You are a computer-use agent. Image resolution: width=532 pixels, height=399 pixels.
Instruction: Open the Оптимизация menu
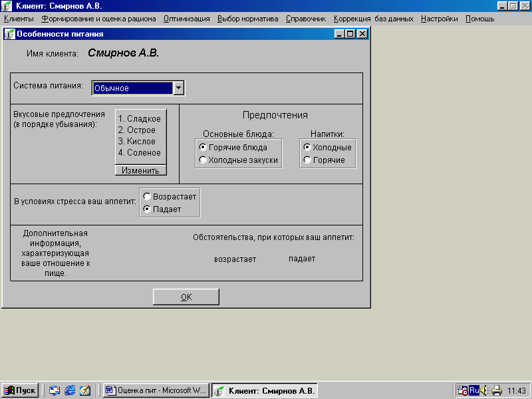pos(187,19)
